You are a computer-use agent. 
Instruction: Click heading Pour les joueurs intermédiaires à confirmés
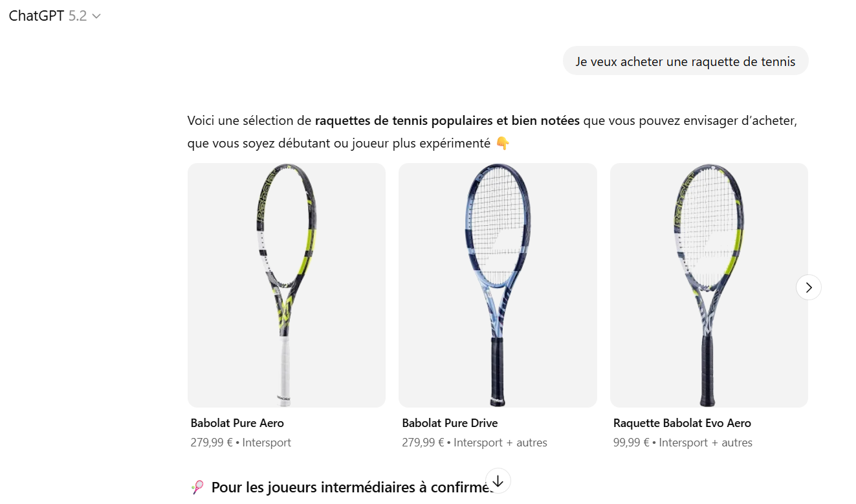pyautogui.click(x=353, y=487)
